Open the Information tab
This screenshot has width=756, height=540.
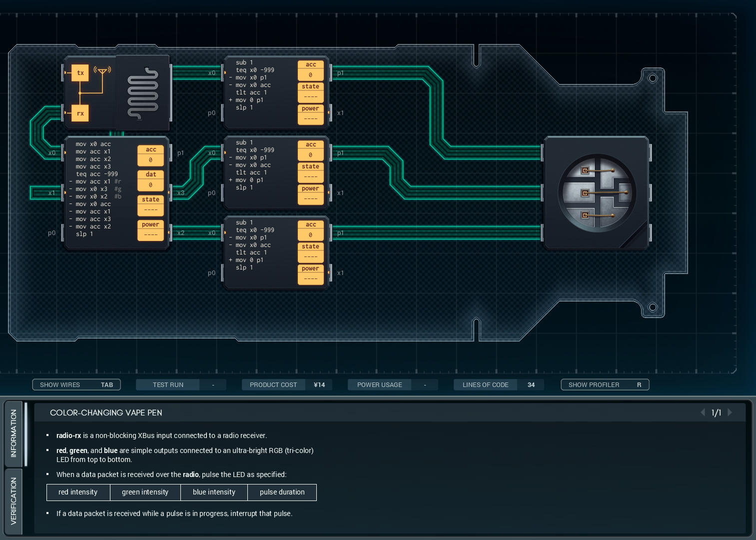coord(13,433)
